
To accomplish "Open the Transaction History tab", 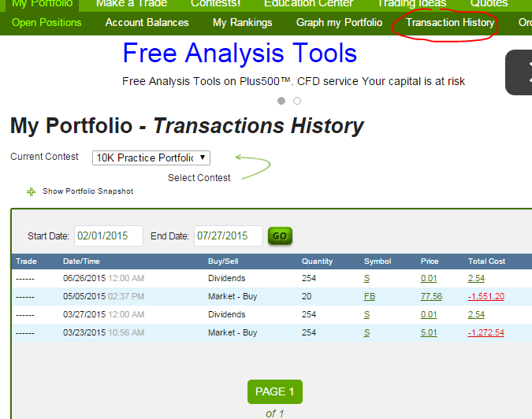I will (450, 23).
